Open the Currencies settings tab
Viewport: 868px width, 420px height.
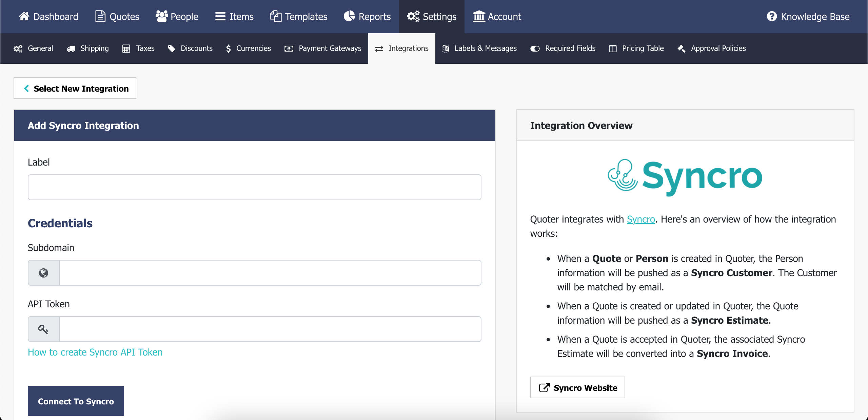248,49
